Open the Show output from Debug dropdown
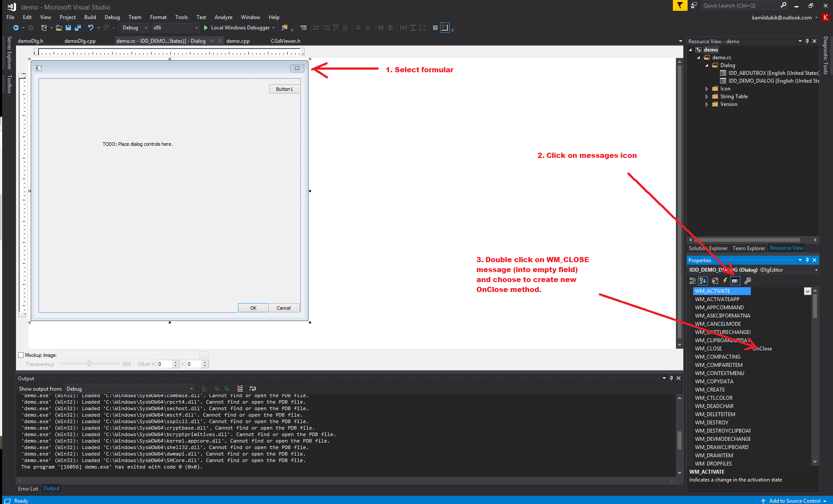 click(130, 389)
